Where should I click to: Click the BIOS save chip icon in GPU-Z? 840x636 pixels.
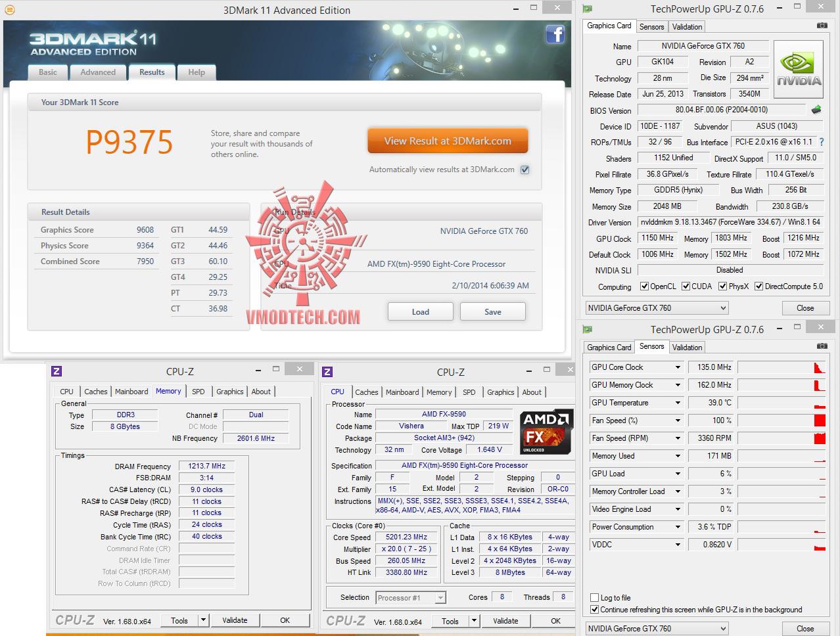(816, 110)
